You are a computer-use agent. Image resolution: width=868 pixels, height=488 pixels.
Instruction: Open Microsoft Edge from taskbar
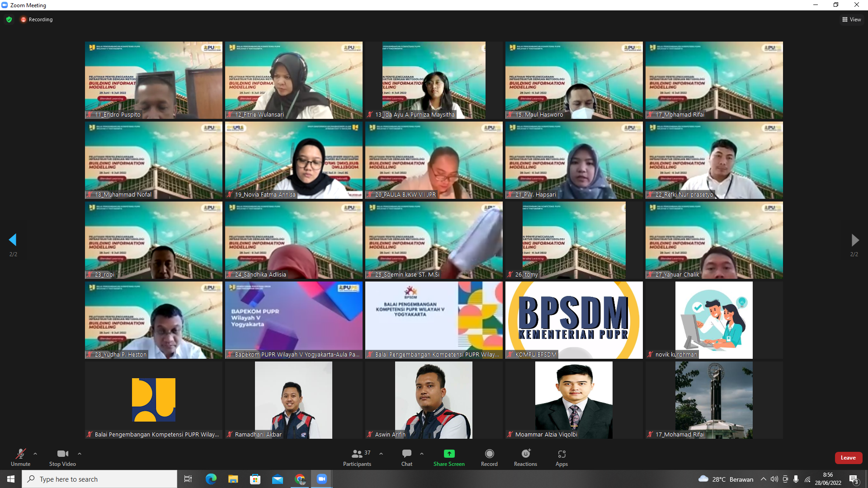pyautogui.click(x=211, y=479)
